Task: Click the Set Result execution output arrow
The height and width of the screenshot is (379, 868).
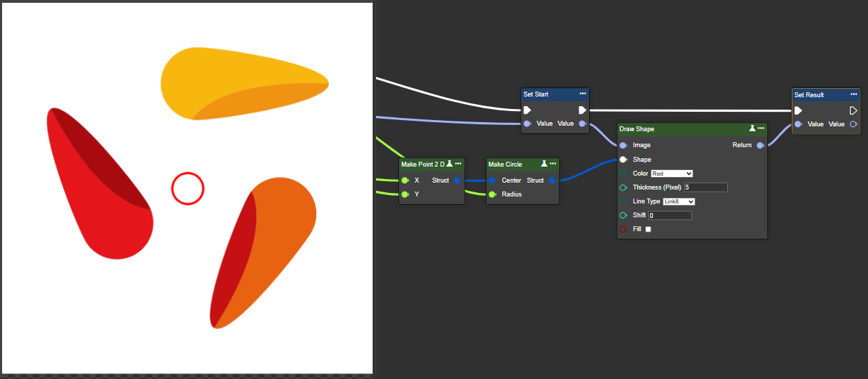Action: click(x=853, y=110)
